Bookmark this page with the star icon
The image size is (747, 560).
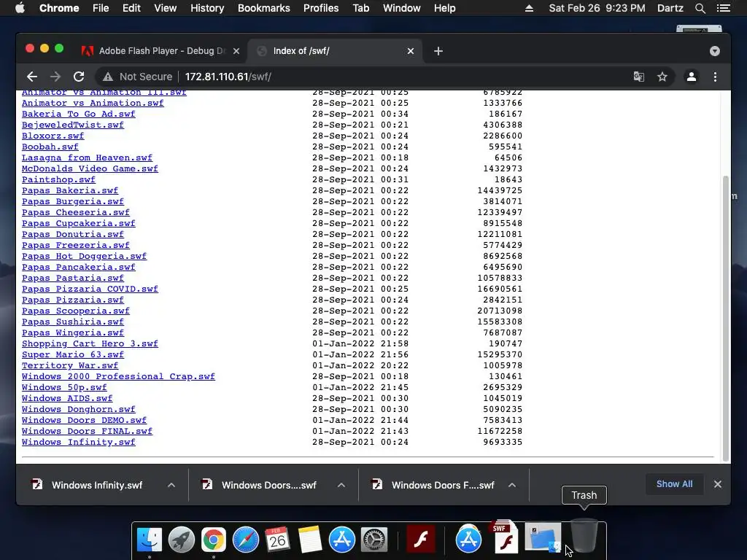[x=662, y=77]
